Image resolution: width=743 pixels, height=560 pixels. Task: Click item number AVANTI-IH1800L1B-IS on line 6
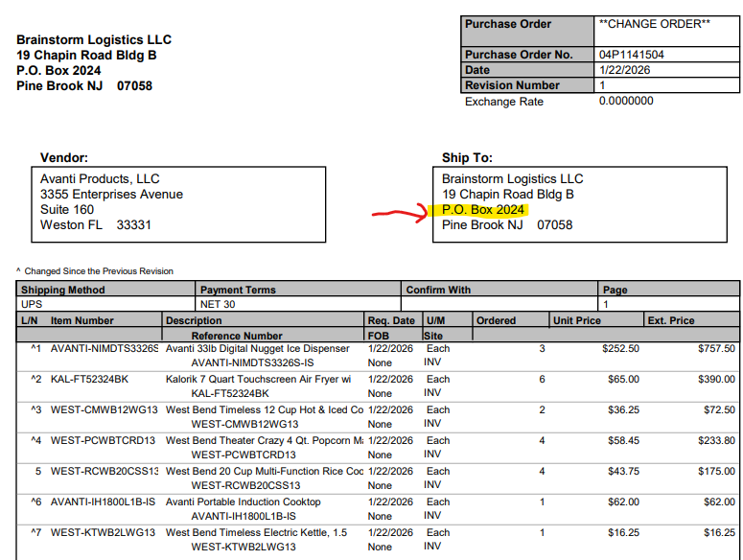(x=103, y=502)
